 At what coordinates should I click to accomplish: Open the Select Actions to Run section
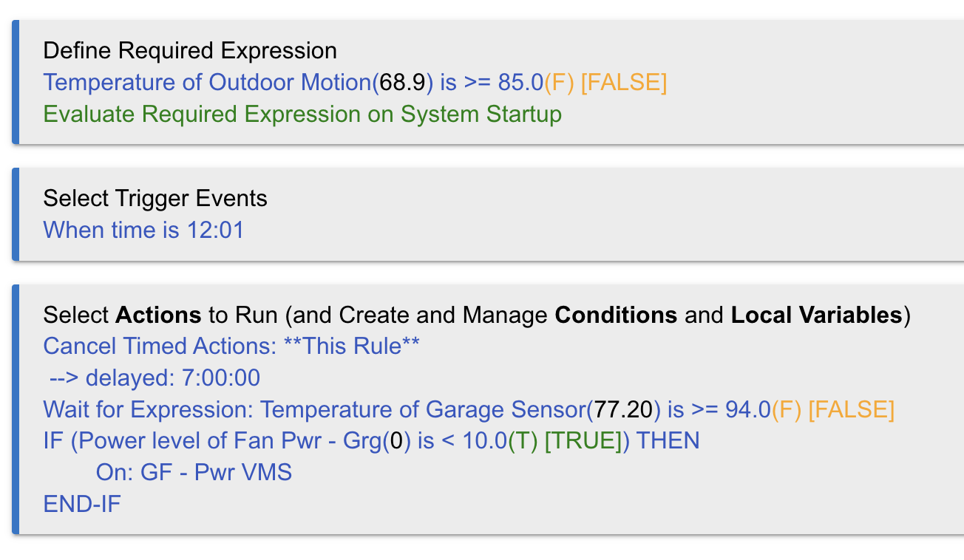(x=477, y=315)
